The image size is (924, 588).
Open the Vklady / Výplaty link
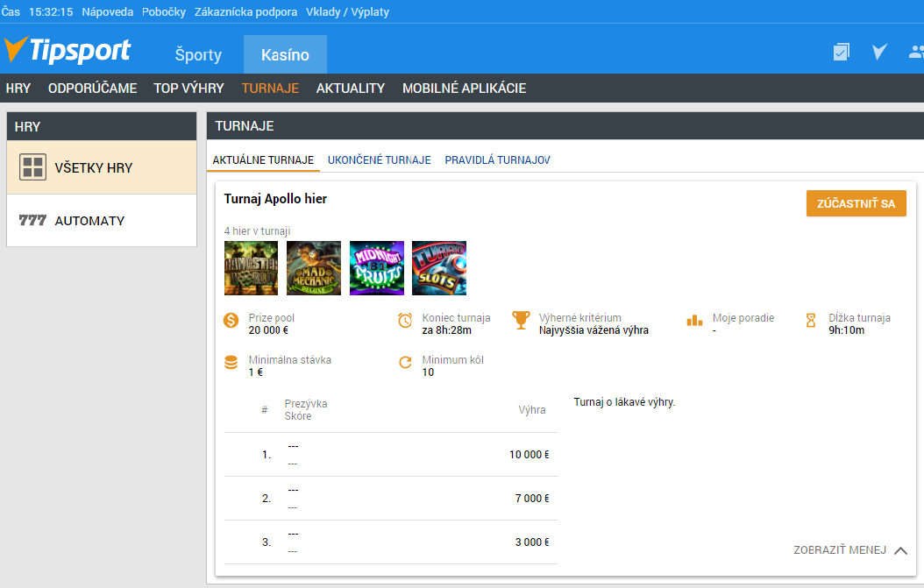(x=348, y=11)
